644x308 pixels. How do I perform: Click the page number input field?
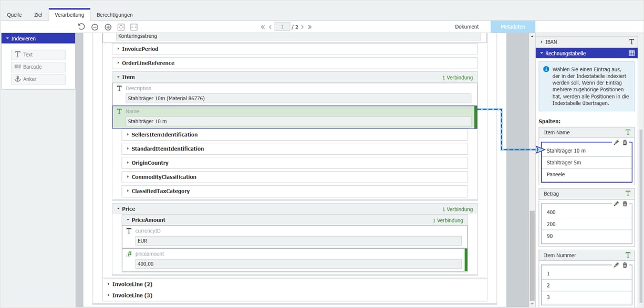(x=282, y=27)
